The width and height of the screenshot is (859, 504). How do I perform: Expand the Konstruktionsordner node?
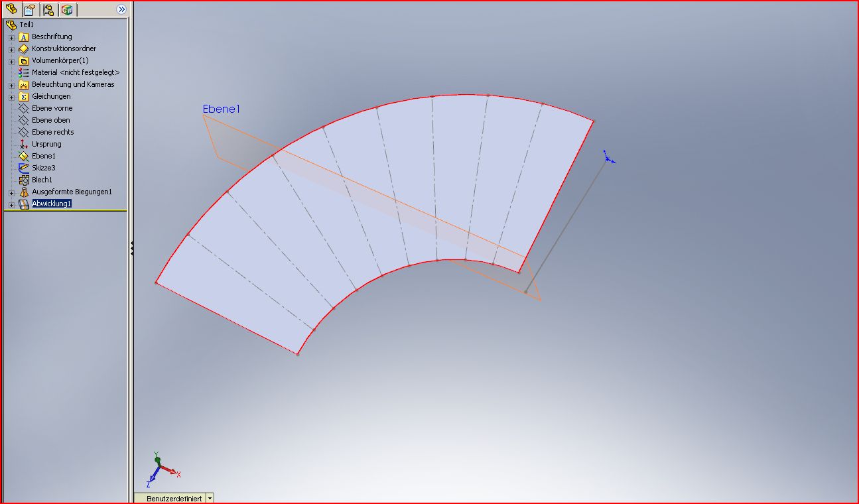11,49
